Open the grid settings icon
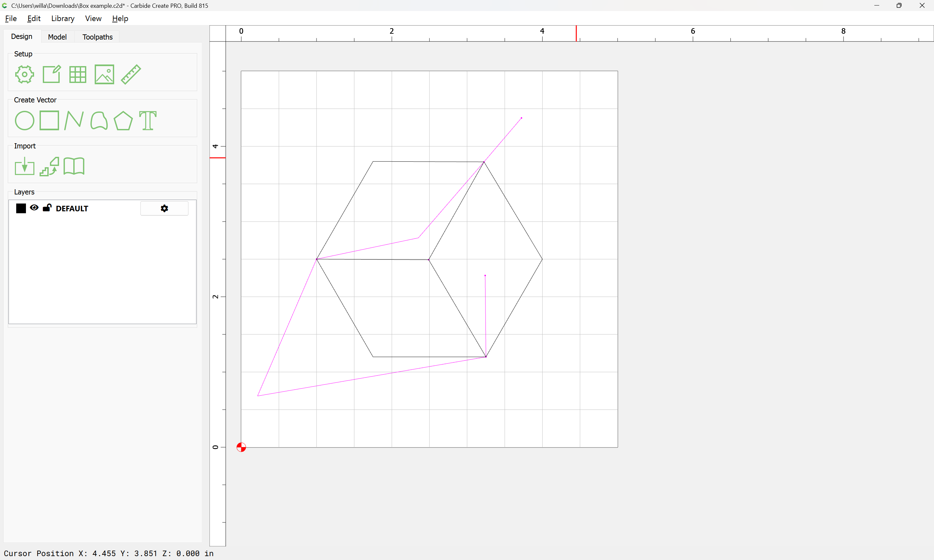934x560 pixels. tap(78, 74)
